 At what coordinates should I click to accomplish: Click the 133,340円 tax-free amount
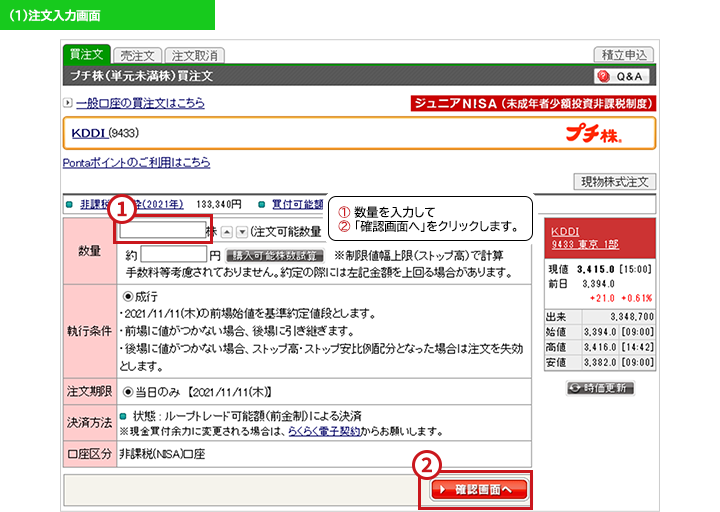coord(219,204)
